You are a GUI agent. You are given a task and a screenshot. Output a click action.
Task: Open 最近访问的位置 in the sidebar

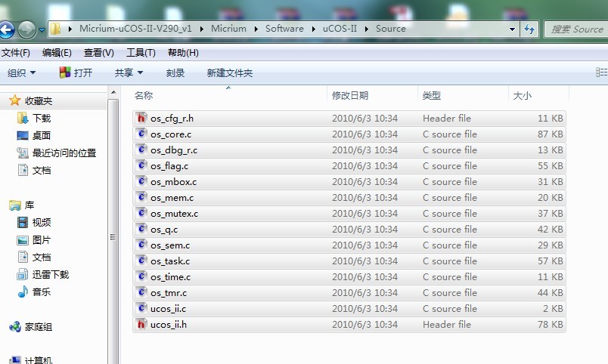tap(64, 153)
